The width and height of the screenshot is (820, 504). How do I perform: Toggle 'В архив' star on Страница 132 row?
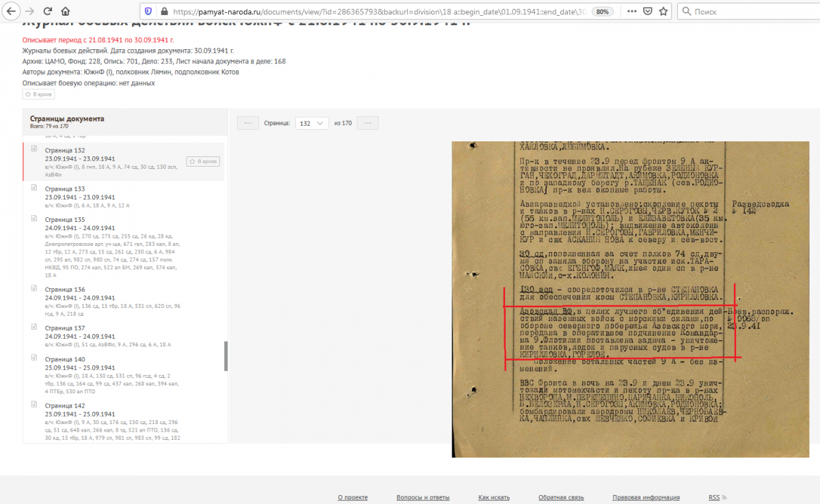(203, 161)
